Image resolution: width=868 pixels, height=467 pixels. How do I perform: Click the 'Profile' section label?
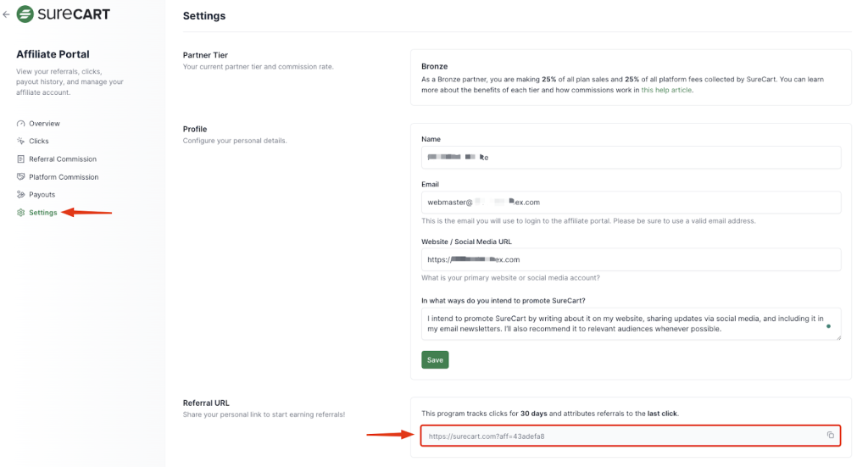coord(195,129)
